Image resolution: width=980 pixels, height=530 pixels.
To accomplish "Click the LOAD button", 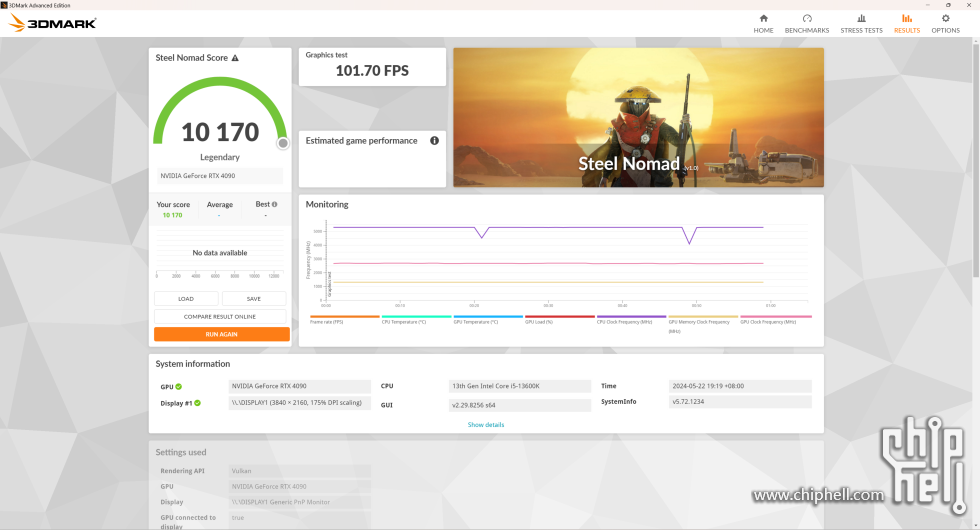I will [186, 299].
